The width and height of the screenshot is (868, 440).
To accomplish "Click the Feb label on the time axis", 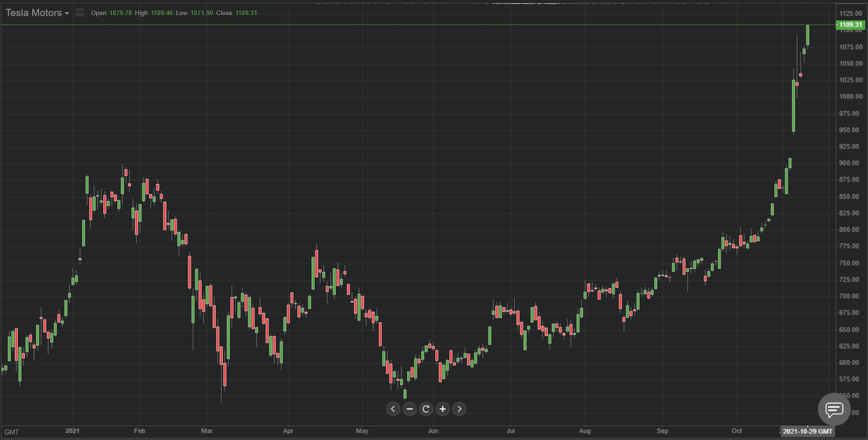I will click(x=139, y=431).
